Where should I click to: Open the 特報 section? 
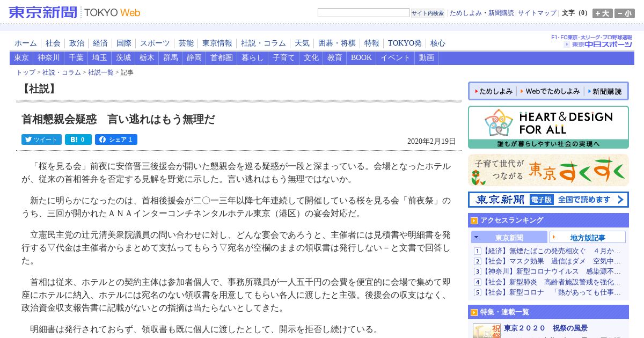coord(372,43)
